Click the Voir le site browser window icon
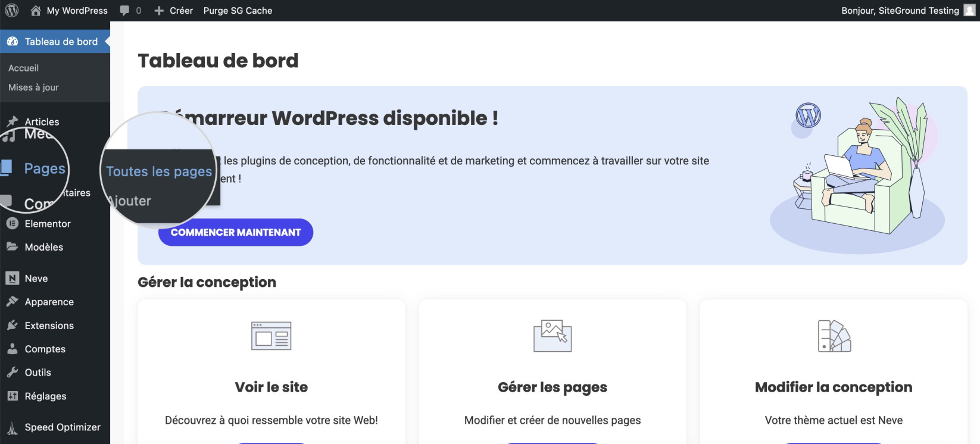 coord(271,336)
